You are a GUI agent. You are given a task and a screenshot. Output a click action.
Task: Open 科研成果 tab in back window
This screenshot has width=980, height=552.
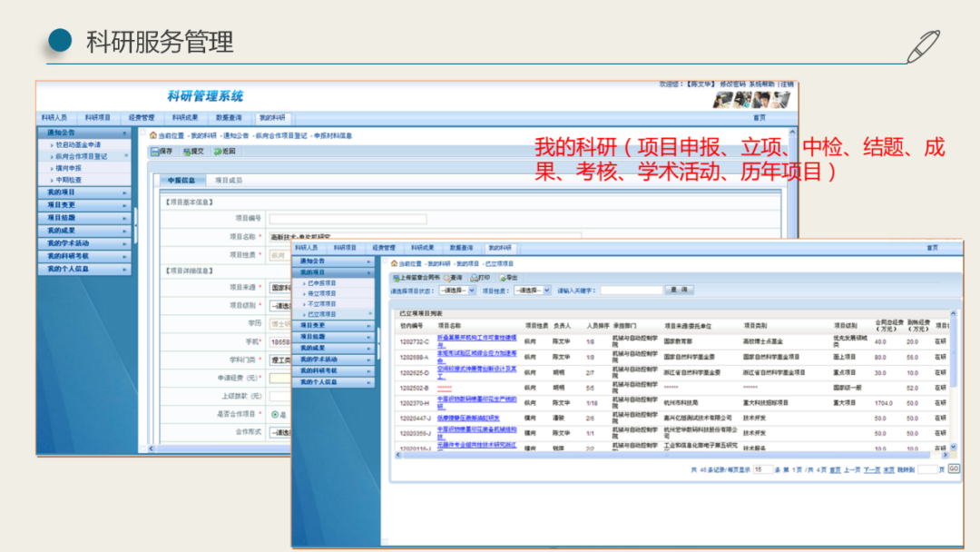[x=185, y=117]
